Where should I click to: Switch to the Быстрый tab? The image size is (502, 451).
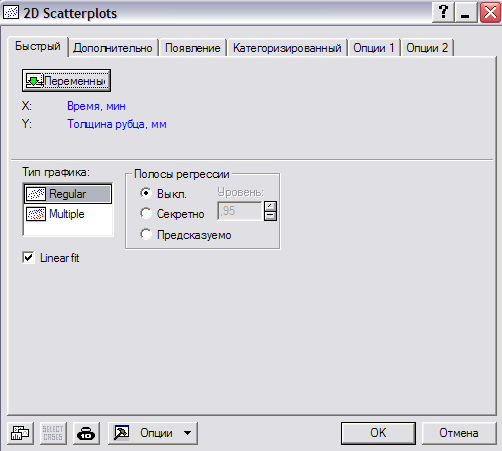[38, 47]
